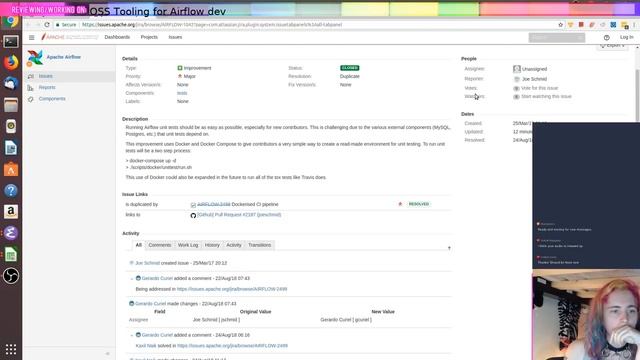Switch to the Work Log tab
The image size is (640, 360).
188,245
